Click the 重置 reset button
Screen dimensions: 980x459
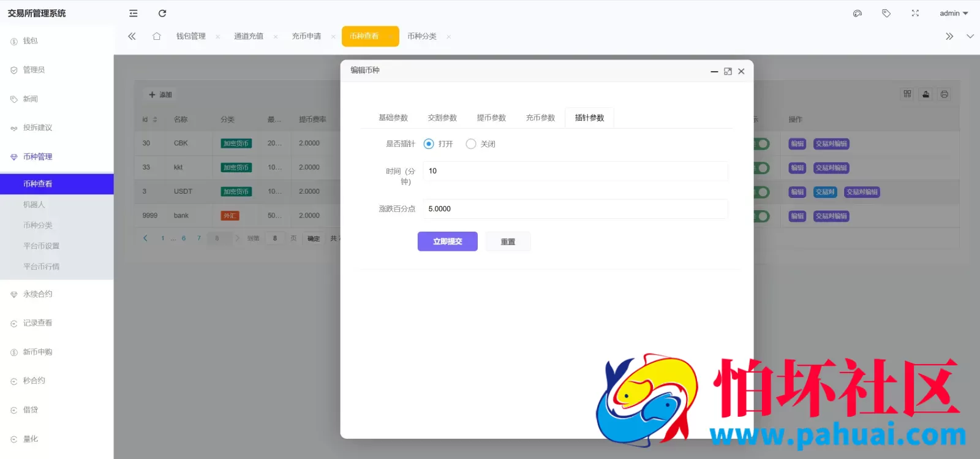[x=508, y=241]
